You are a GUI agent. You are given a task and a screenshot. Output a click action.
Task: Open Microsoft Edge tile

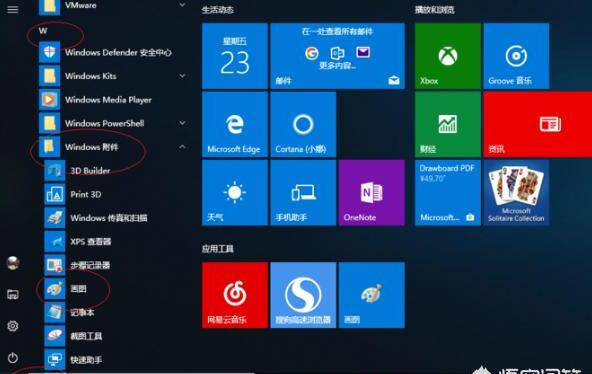pyautogui.click(x=234, y=124)
